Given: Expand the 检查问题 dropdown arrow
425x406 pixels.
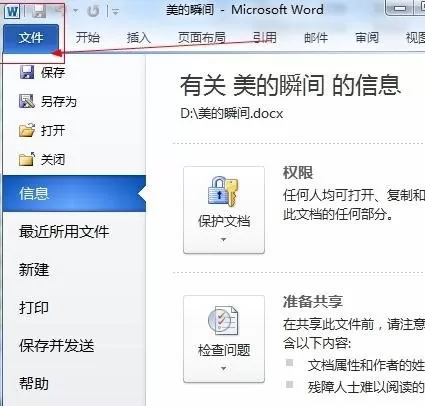Looking at the screenshot, I should [224, 368].
